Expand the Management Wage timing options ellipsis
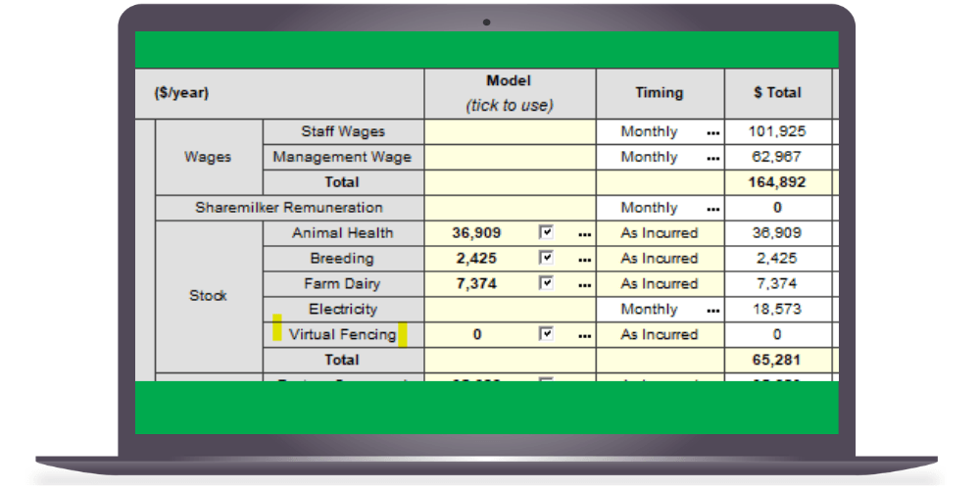 click(712, 158)
